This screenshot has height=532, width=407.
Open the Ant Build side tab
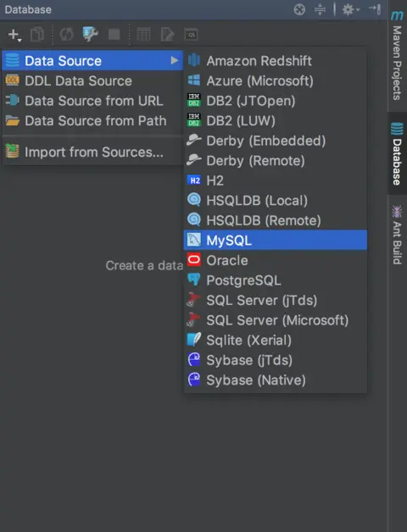397,234
